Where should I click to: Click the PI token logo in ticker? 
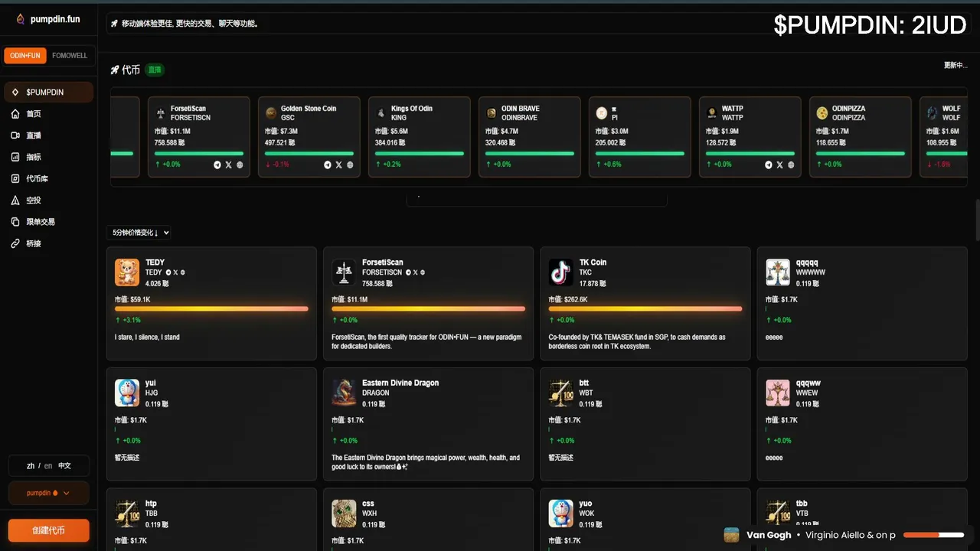(602, 112)
